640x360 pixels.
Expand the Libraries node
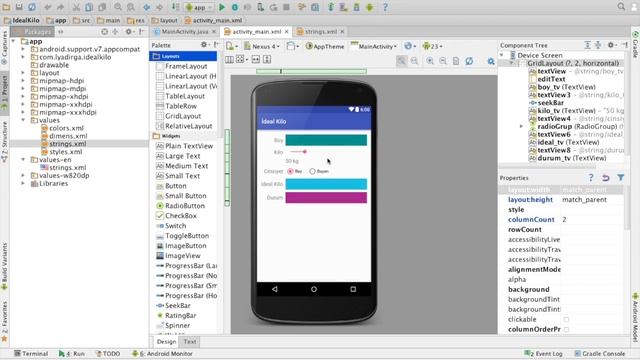(x=23, y=183)
